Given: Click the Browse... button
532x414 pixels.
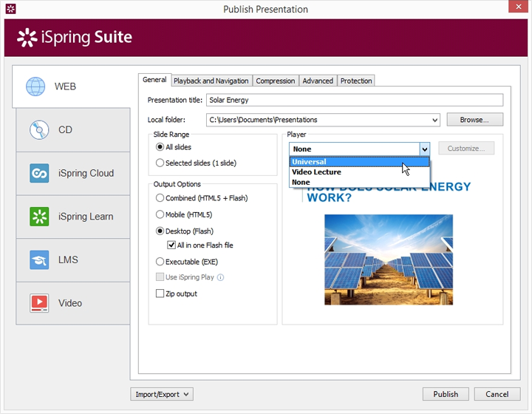Looking at the screenshot, I should click(x=474, y=120).
